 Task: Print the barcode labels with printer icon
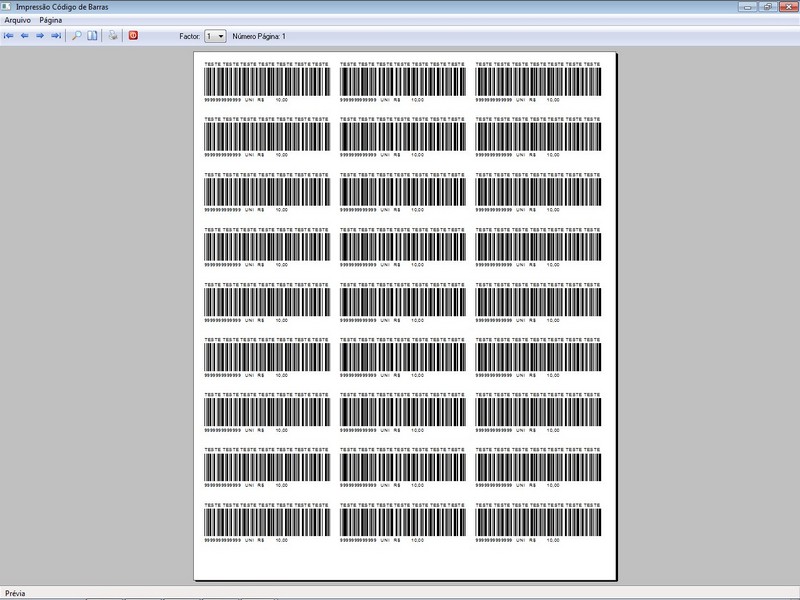113,36
